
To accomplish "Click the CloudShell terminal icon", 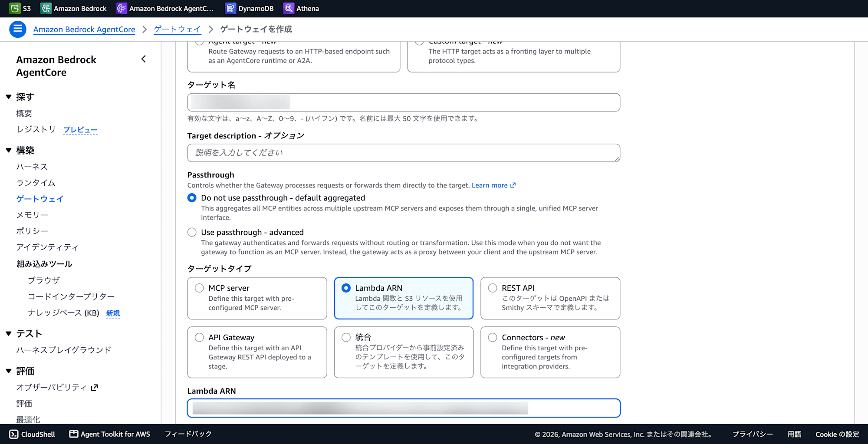I will click(14, 434).
